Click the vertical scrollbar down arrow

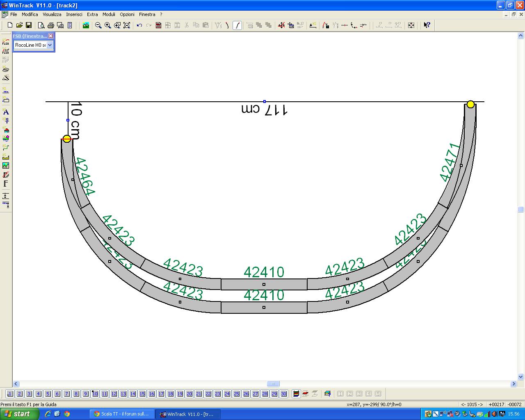(x=521, y=377)
